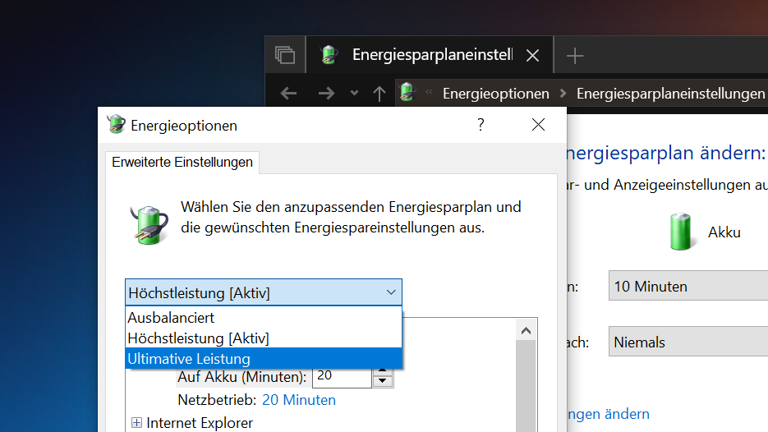The width and height of the screenshot is (768, 432).
Task: Navigate up one level with the up arrow
Action: click(x=379, y=94)
